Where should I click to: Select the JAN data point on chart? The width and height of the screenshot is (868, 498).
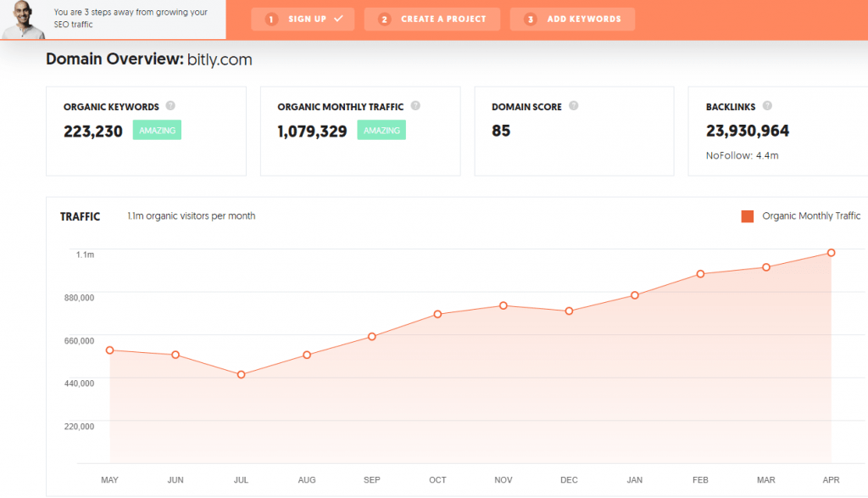pos(635,295)
